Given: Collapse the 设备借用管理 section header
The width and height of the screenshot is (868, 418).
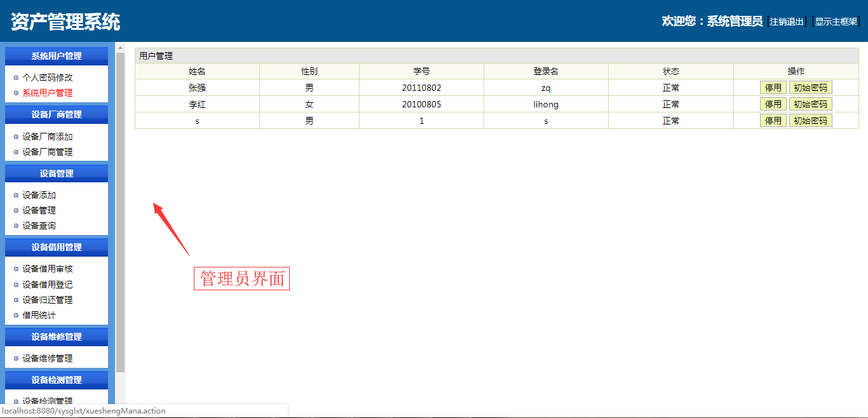Looking at the screenshot, I should (57, 247).
